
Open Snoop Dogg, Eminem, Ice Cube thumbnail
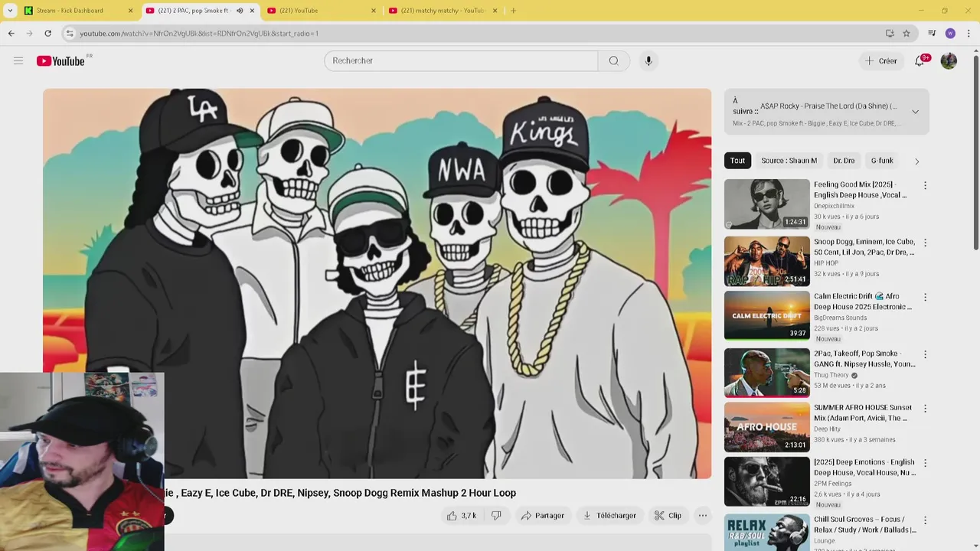[766, 261]
